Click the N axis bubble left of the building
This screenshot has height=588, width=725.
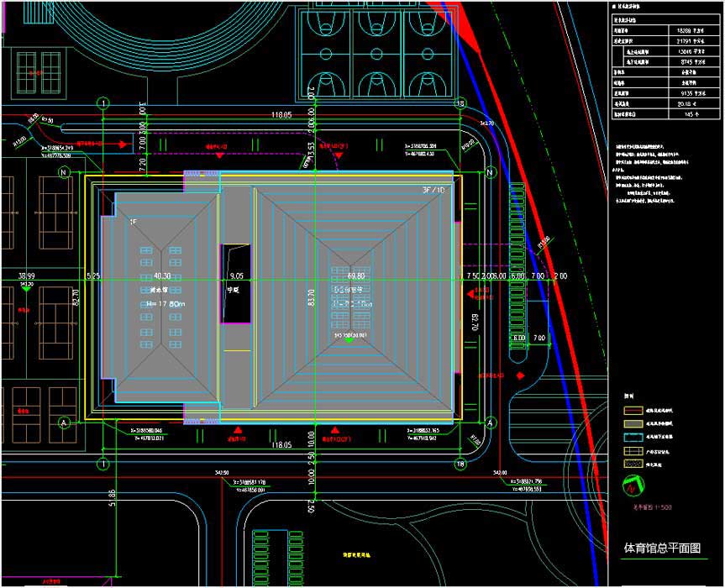point(63,171)
